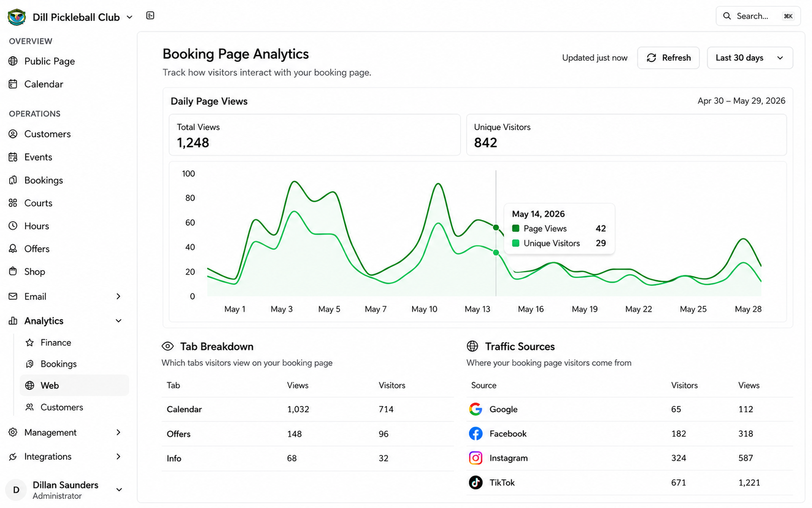Click the Page Views dark green legend swatch
Image resolution: width=812 pixels, height=508 pixels.
[x=516, y=228]
